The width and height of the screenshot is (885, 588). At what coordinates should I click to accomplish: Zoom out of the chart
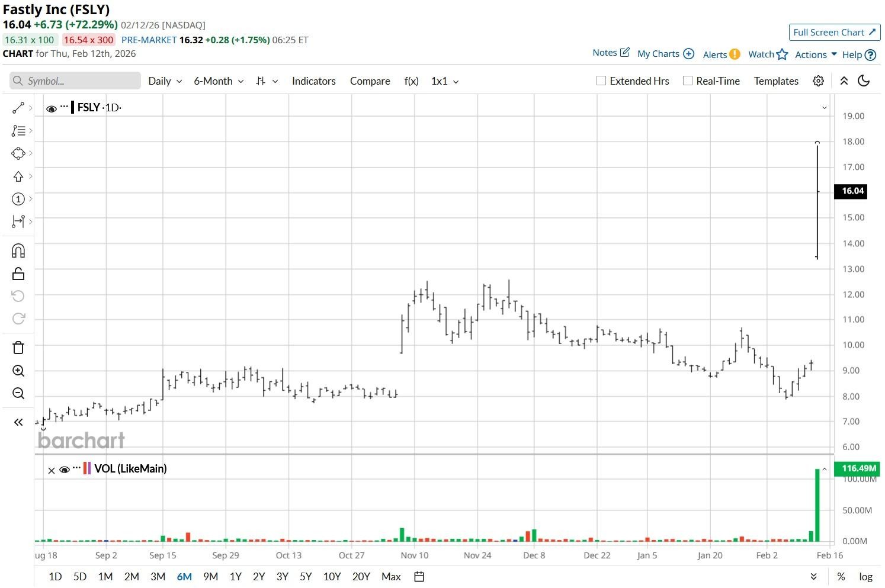tap(18, 394)
